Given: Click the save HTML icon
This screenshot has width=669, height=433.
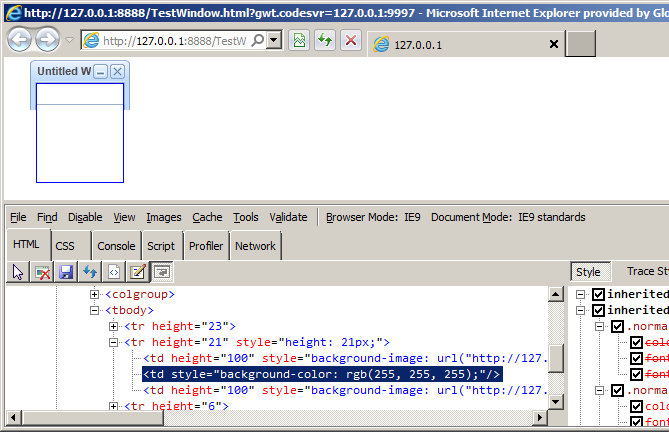Looking at the screenshot, I should click(x=66, y=272).
